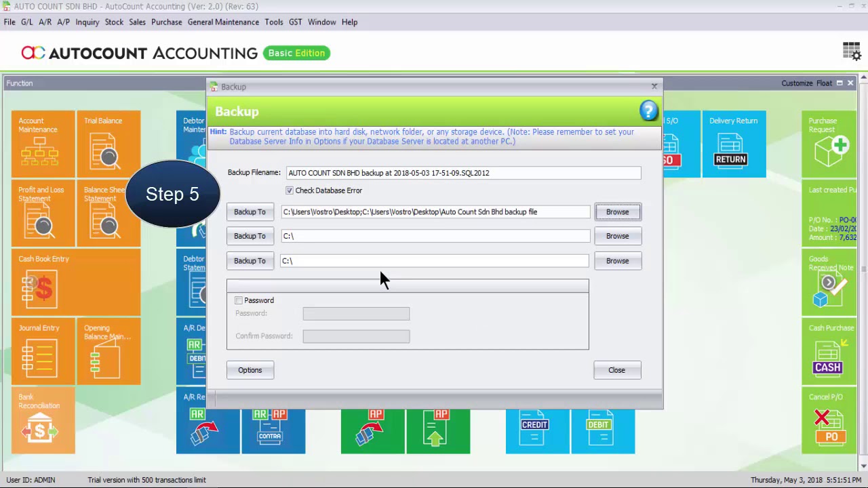Click the third backup path field

435,261
